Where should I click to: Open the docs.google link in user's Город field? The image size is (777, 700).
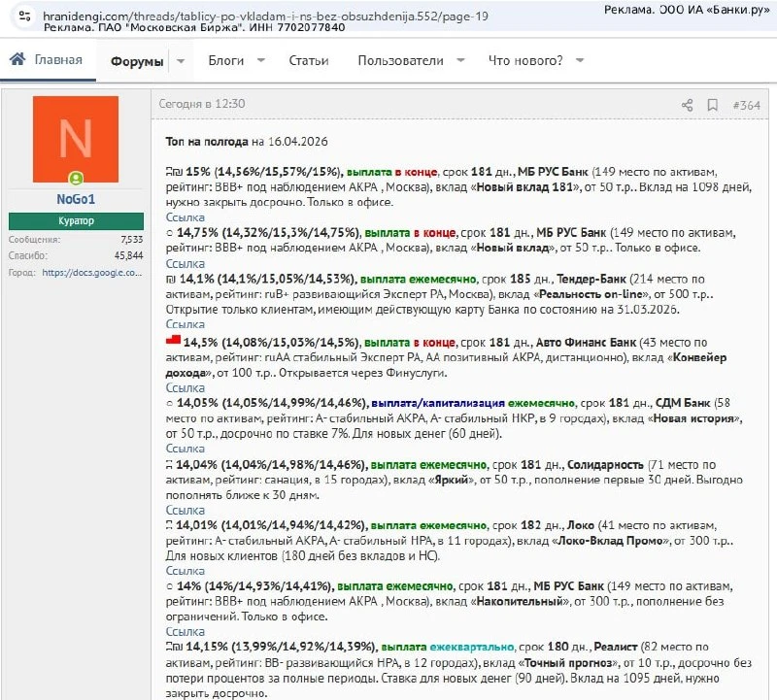pos(92,273)
